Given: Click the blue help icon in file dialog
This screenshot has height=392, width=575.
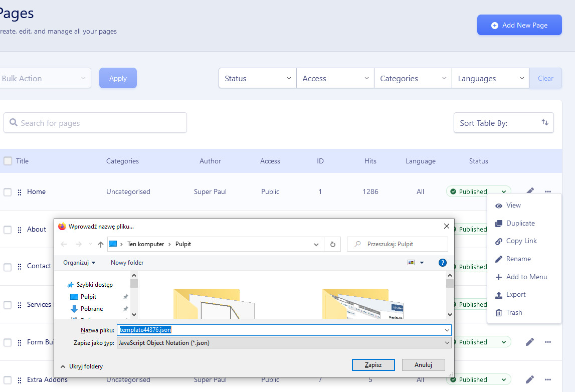Looking at the screenshot, I should coord(442,263).
